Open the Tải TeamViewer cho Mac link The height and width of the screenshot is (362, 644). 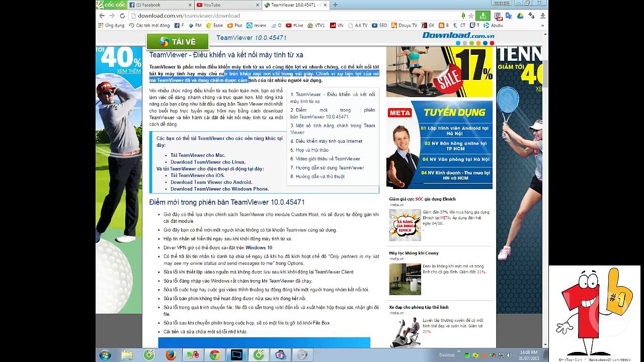coord(198,155)
